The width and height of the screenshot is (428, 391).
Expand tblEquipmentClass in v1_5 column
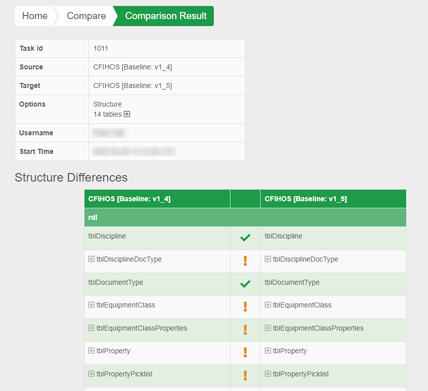pos(267,305)
